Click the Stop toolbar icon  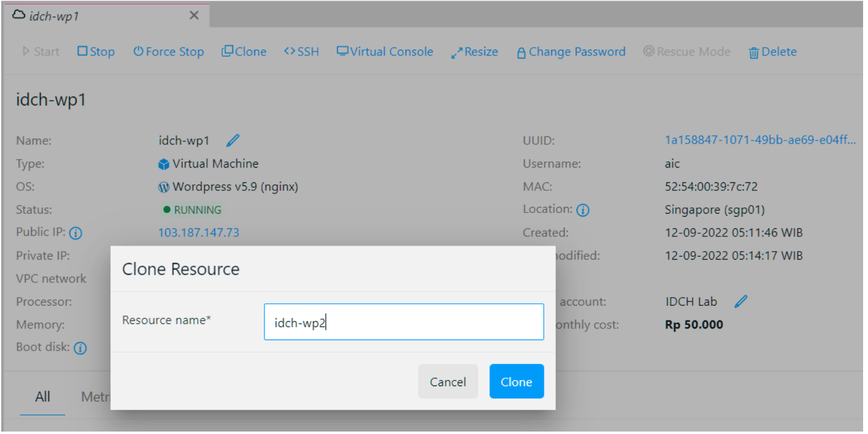click(82, 52)
